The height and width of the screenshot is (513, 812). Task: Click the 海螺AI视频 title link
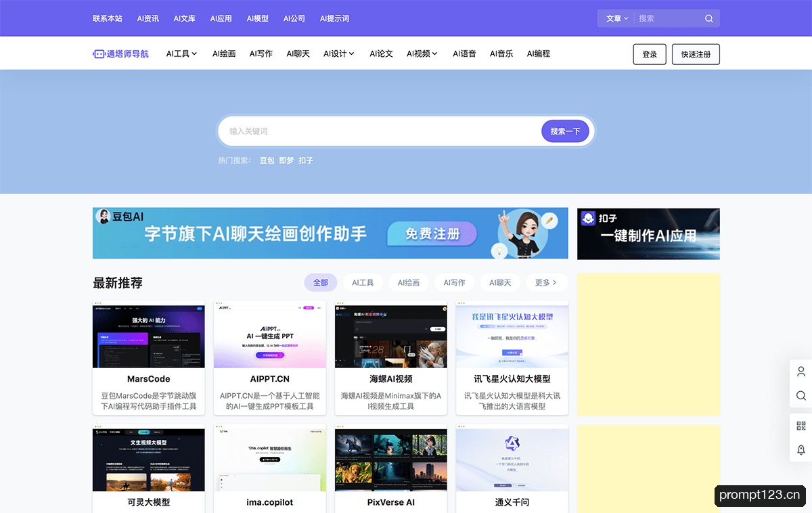click(391, 379)
